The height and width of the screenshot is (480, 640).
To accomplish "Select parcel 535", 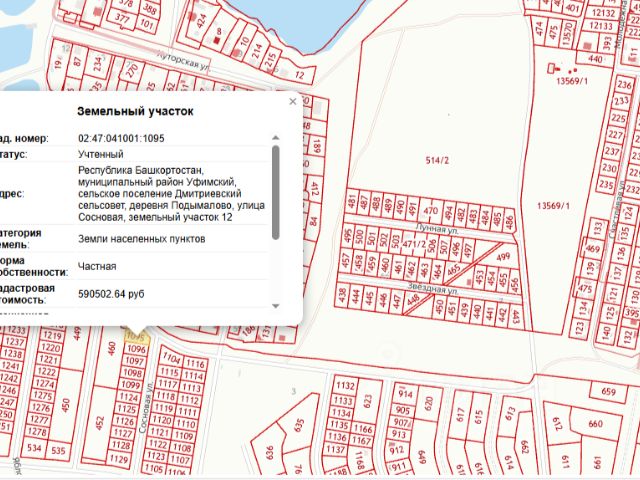I will pyautogui.click(x=58, y=451).
